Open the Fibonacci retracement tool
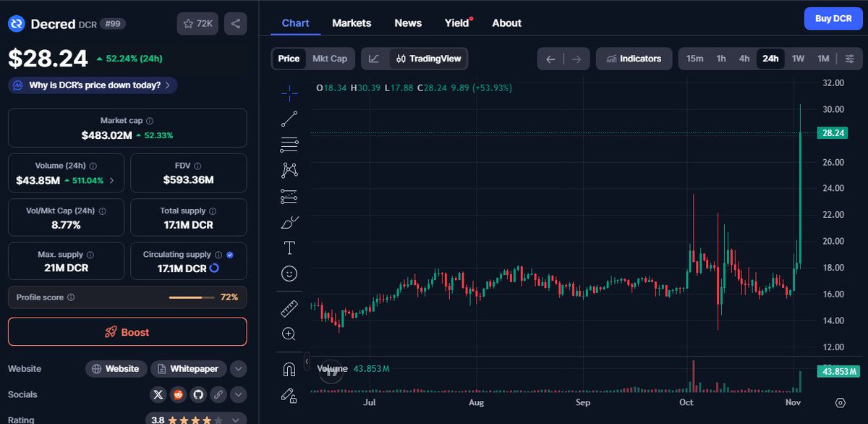 pos(289,145)
